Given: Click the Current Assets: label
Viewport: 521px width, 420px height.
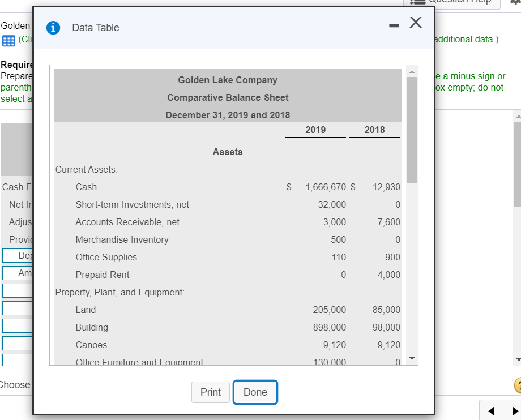Looking at the screenshot, I should pyautogui.click(x=87, y=170).
